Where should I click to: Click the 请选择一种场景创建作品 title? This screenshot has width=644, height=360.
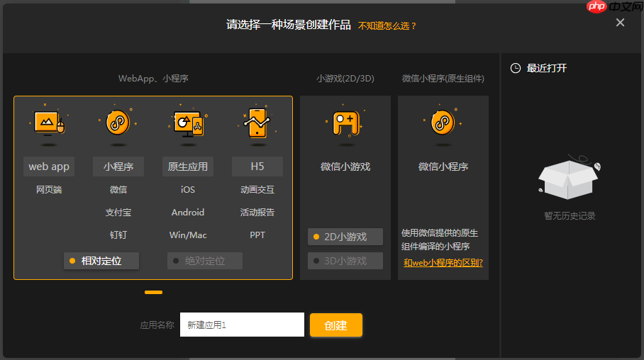(x=289, y=25)
